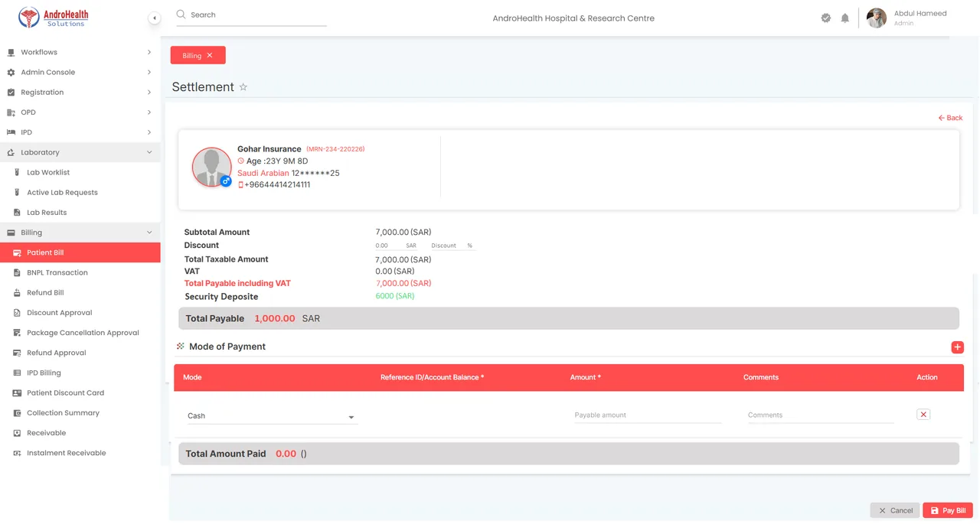Add a new payment mode row

tap(957, 347)
